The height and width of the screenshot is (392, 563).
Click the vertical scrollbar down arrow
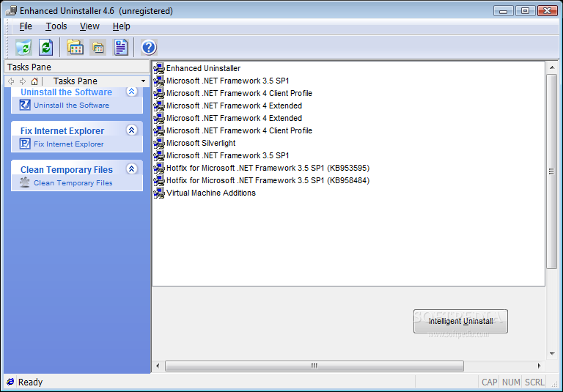[552, 354]
